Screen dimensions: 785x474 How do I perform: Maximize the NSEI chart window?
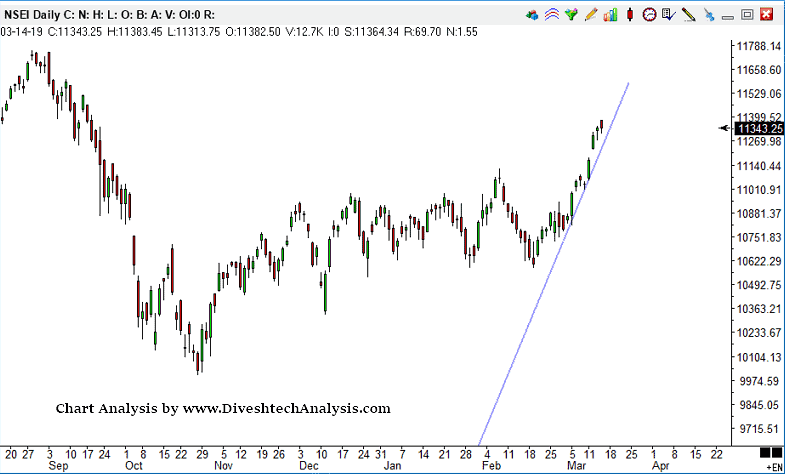click(x=747, y=15)
